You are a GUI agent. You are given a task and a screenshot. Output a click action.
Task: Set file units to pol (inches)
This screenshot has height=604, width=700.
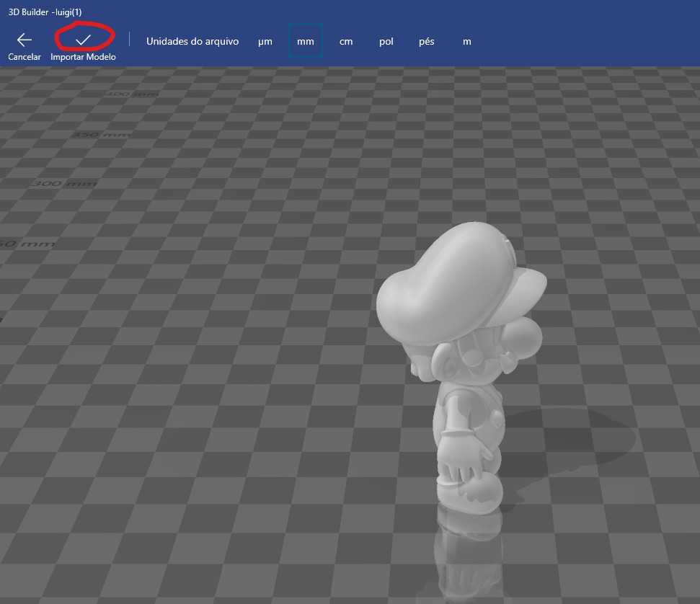(x=386, y=42)
